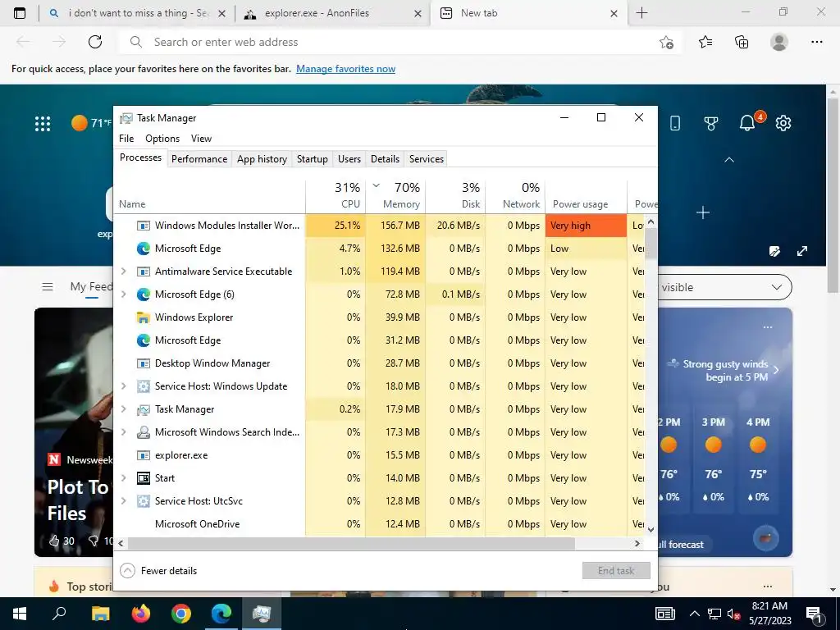Screen dimensions: 840x630
Task: Open the MSN app launcher grid icon
Action: [43, 124]
